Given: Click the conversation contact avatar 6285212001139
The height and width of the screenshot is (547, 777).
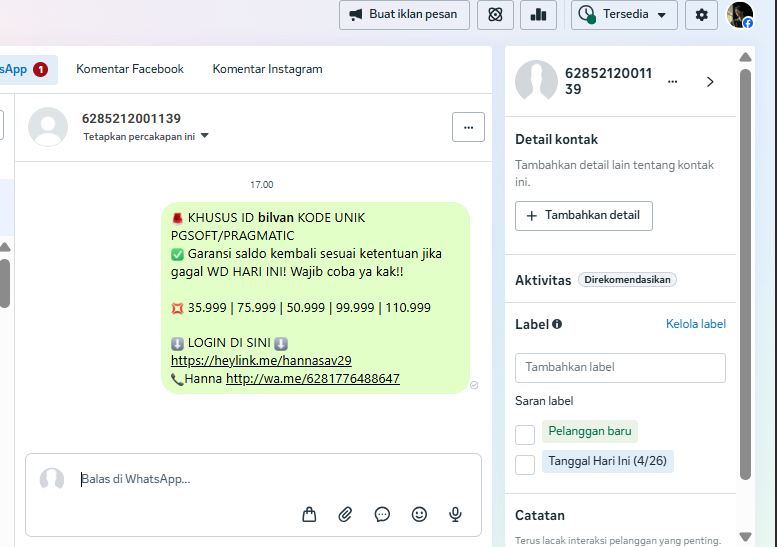Looking at the screenshot, I should [x=48, y=127].
